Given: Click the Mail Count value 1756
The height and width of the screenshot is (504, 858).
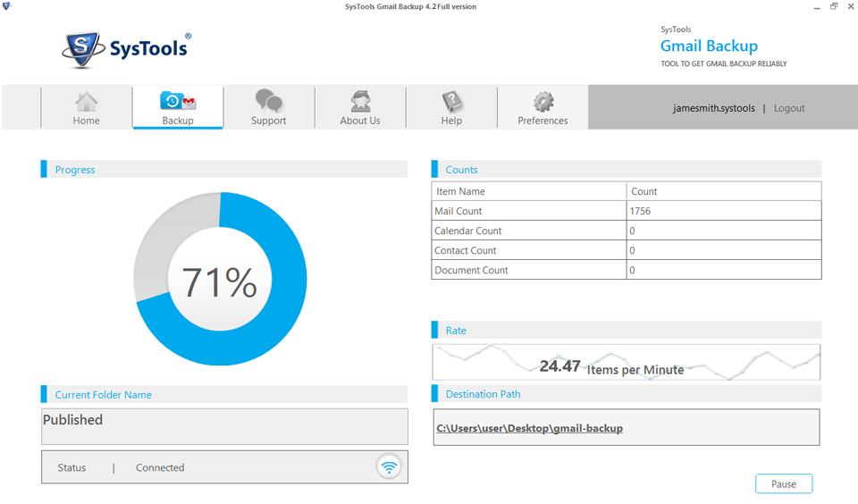Looking at the screenshot, I should (640, 211).
